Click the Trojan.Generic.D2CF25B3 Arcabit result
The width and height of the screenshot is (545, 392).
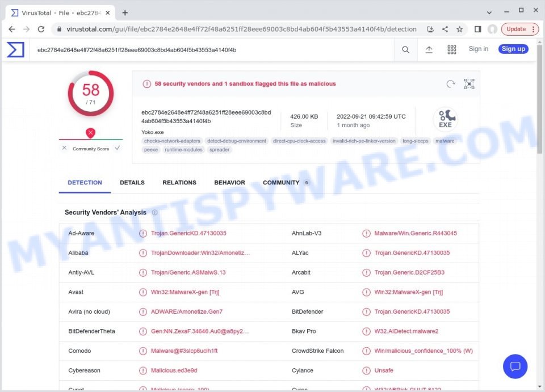(409, 272)
